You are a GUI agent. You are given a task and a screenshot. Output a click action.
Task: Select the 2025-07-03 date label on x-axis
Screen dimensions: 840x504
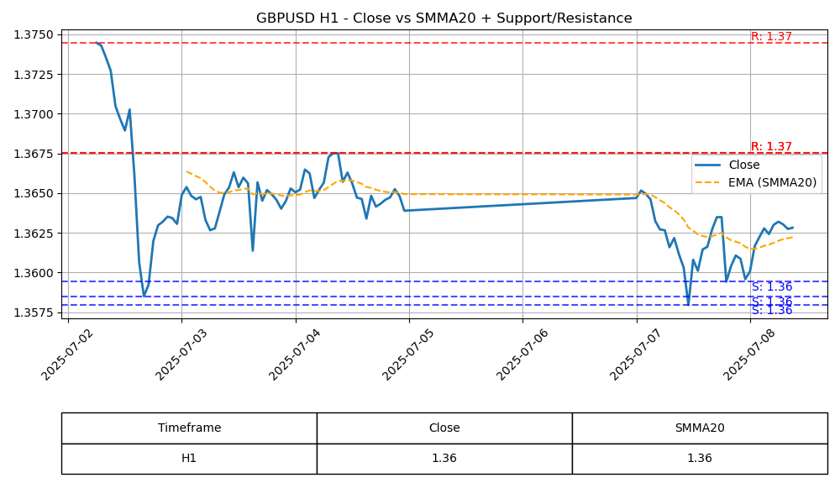[x=181, y=354]
